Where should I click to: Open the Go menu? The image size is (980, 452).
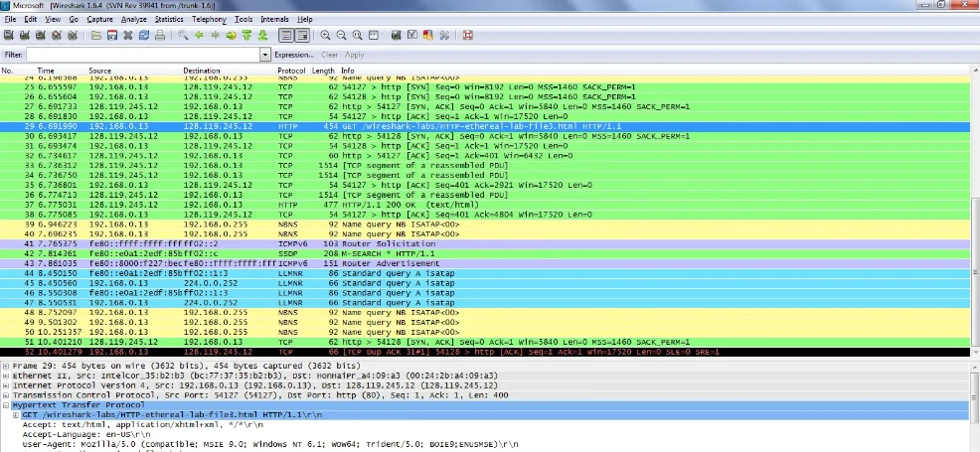click(74, 19)
